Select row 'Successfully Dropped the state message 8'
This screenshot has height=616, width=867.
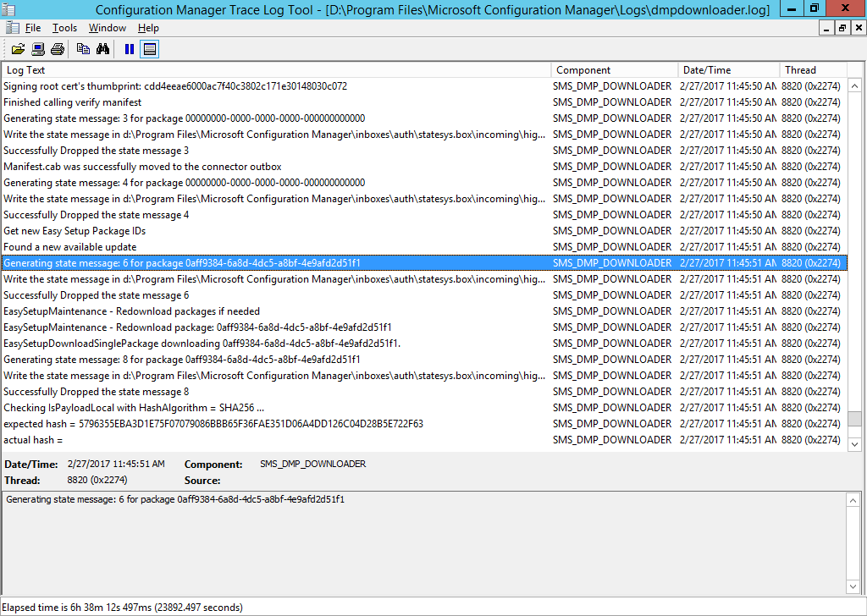[x=424, y=392]
